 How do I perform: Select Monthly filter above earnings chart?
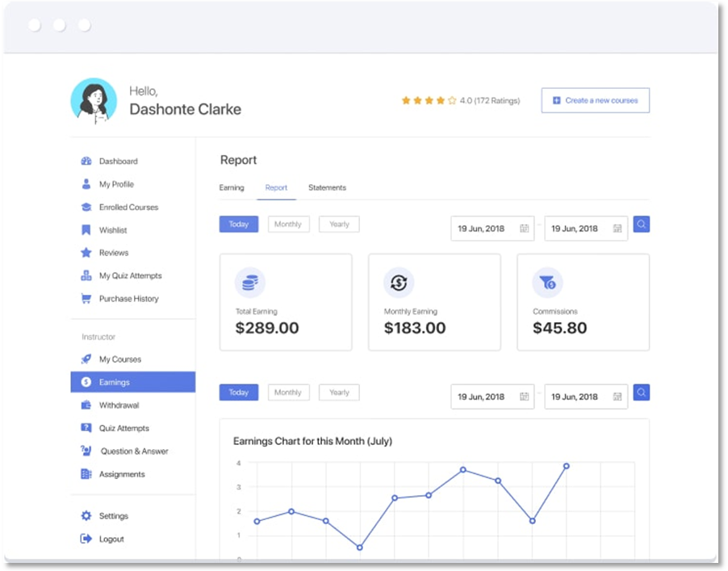pos(288,393)
